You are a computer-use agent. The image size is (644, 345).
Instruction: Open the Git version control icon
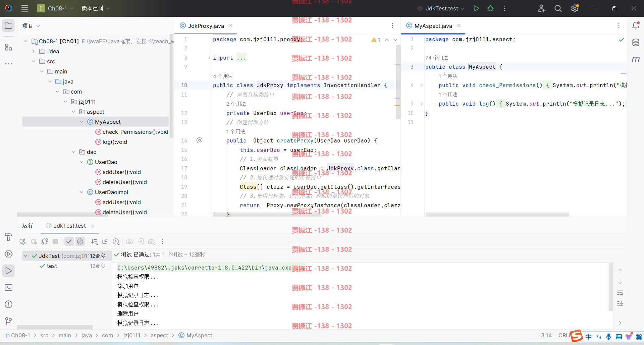[x=9, y=321]
